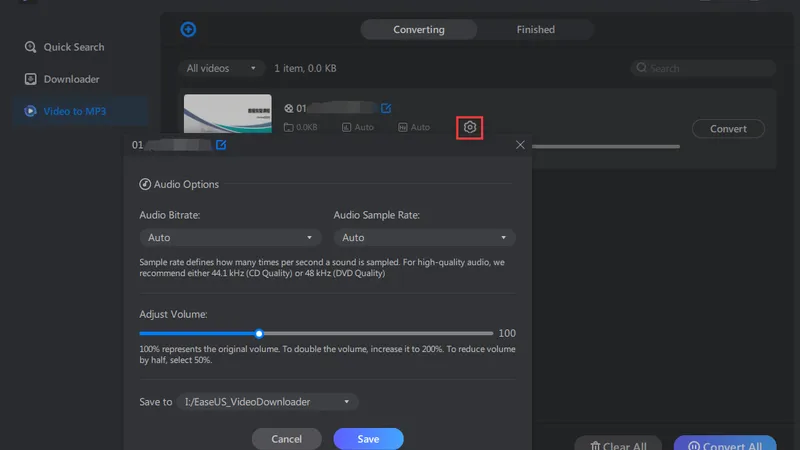Screen dimensions: 800x450
Task: Click the rename edit icon in dialog title
Action: coord(221,146)
